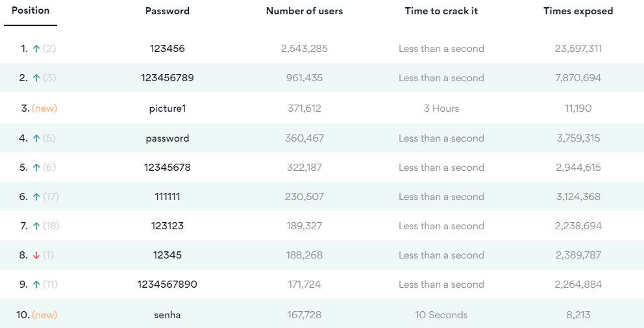Viewport: 644px width, 328px height.
Task: Click the Time to crack it header
Action: [x=441, y=11]
